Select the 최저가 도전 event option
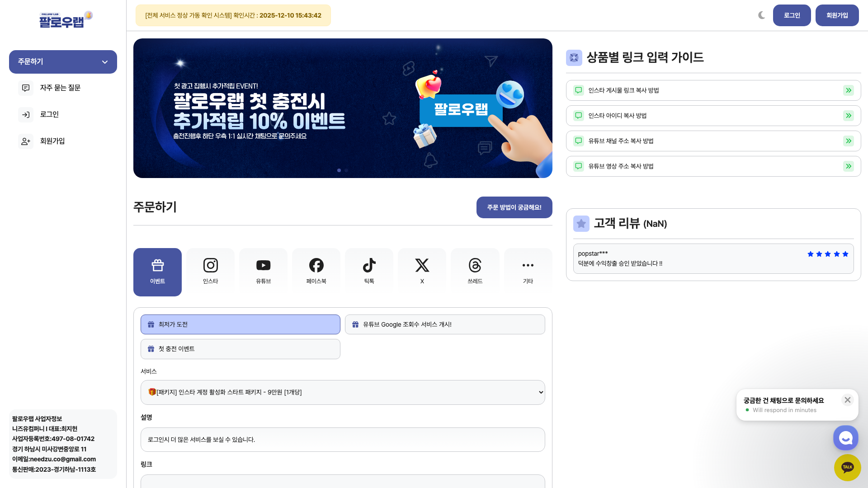The width and height of the screenshot is (868, 488). point(240,324)
